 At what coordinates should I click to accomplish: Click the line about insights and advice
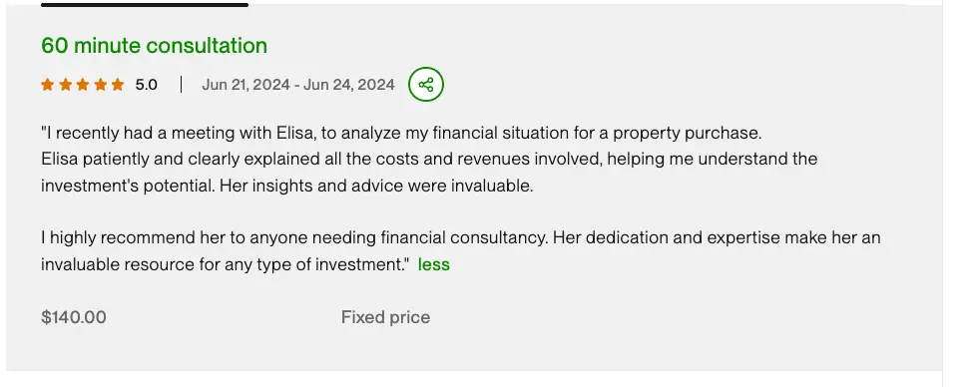click(x=286, y=186)
